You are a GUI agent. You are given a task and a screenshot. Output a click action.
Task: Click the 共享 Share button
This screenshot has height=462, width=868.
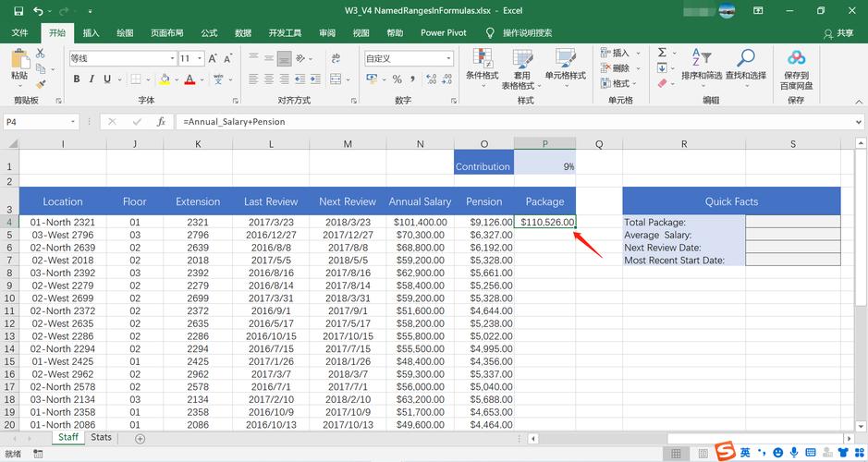point(838,33)
